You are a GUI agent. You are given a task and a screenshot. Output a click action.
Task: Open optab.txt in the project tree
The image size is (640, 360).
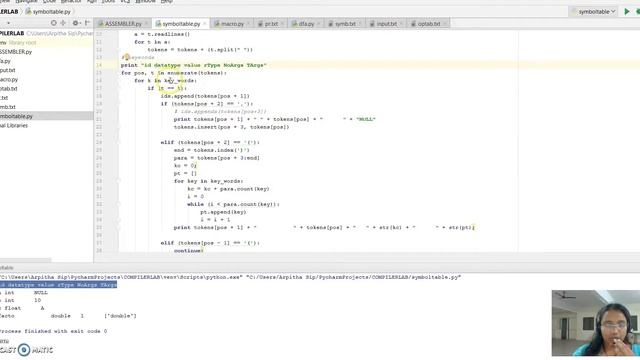click(x=9, y=89)
